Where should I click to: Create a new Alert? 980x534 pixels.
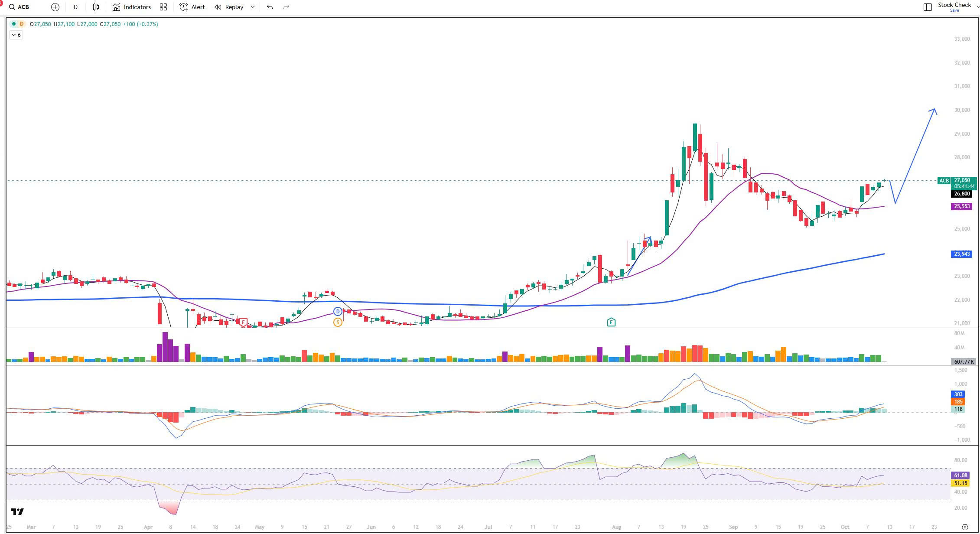tap(192, 7)
